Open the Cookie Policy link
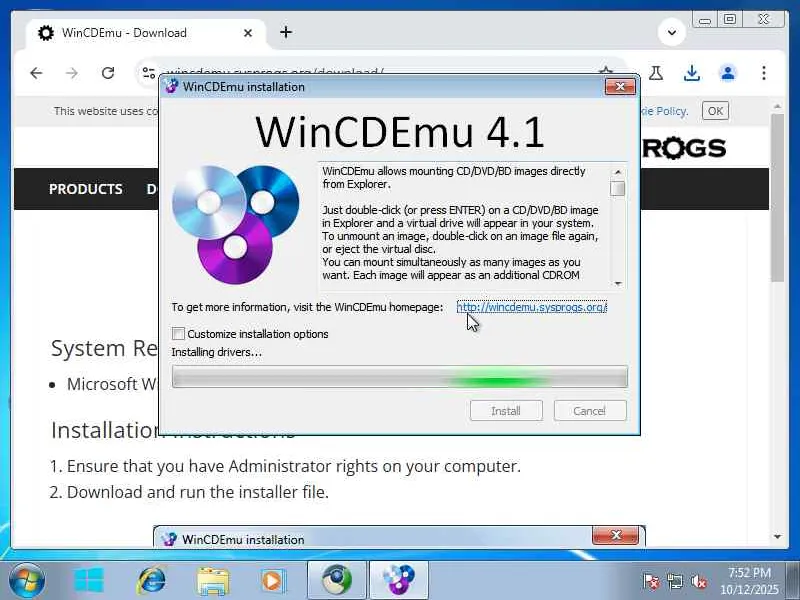The image size is (800, 600). (x=664, y=111)
